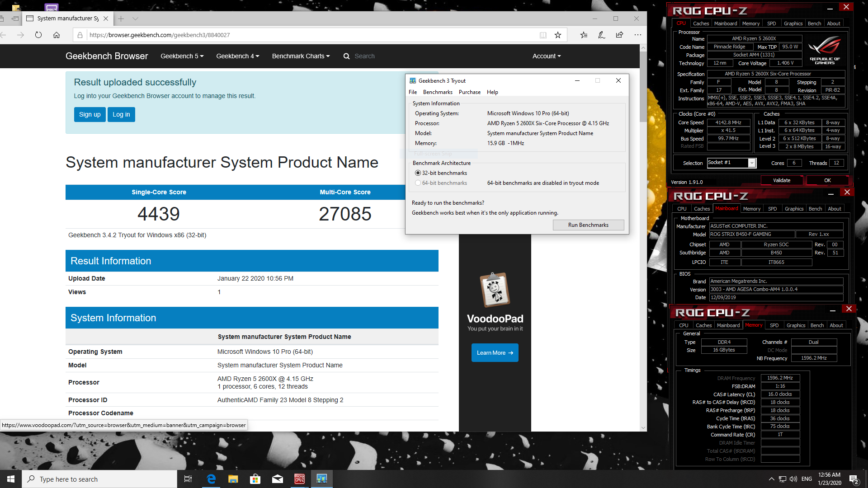Image resolution: width=868 pixels, height=488 pixels.
Task: Click the Windows taskbar search box
Action: click(x=99, y=479)
